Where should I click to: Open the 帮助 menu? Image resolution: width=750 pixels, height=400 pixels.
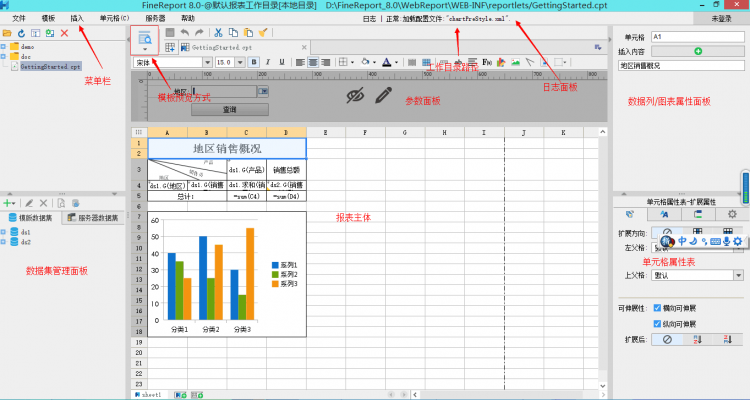pos(188,18)
